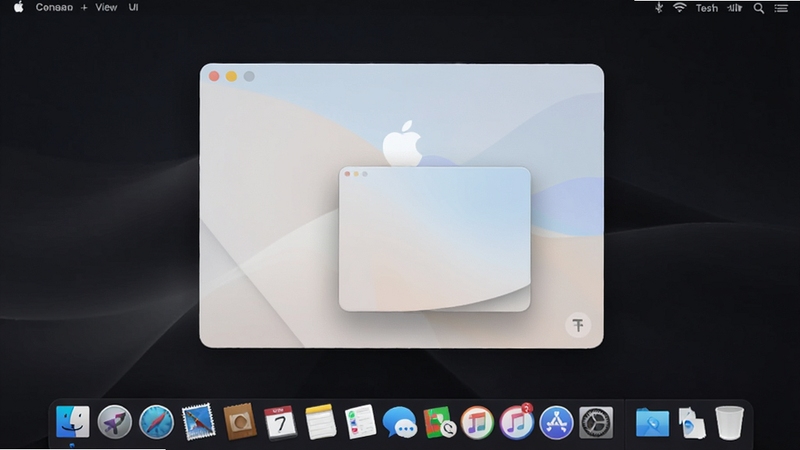Close the large window with red button
800x450 pixels.
(214, 76)
